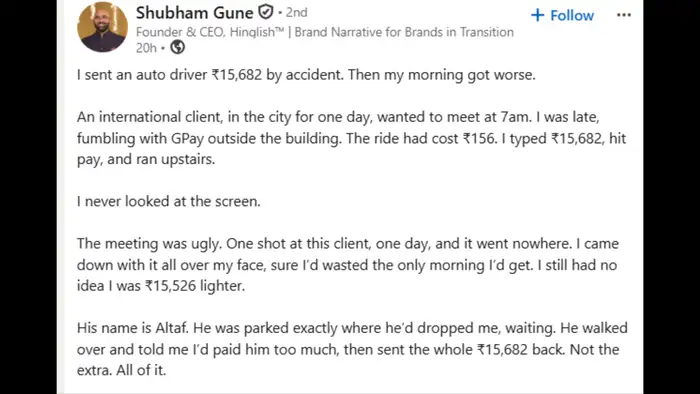700x394 pixels.
Task: Click the 'Then my morning got worse' sentence
Action: click(x=442, y=75)
